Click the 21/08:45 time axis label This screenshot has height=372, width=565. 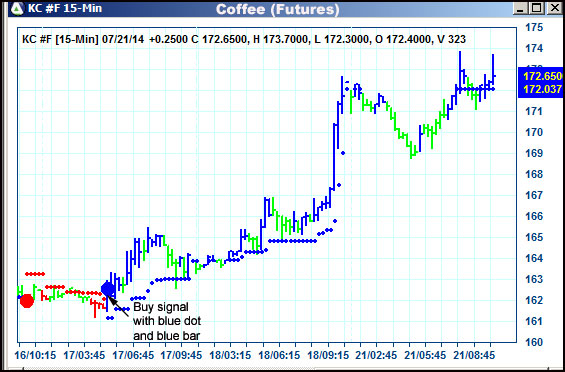click(x=474, y=355)
